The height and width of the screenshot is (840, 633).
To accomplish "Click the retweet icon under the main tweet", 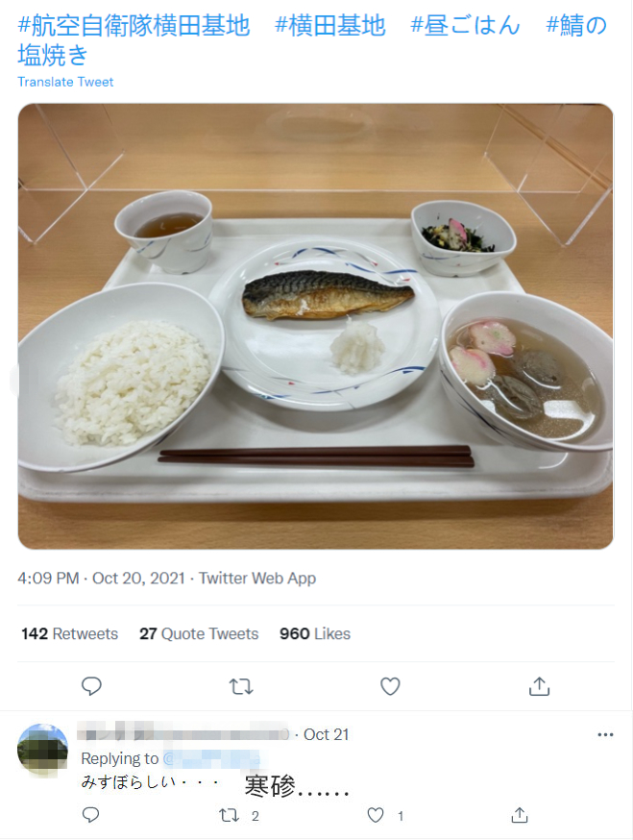I will (240, 686).
